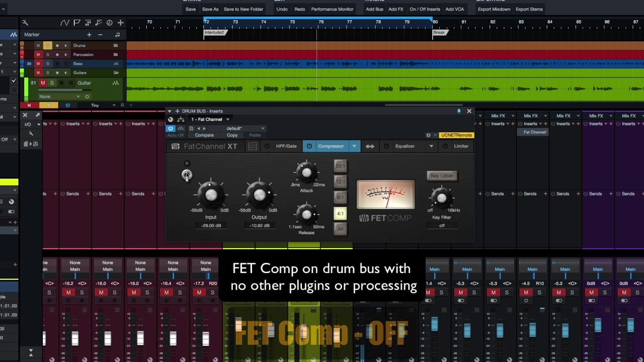Screen dimensions: 644x362
Task: Click the Drums folder icon
Action: (x=116, y=46)
